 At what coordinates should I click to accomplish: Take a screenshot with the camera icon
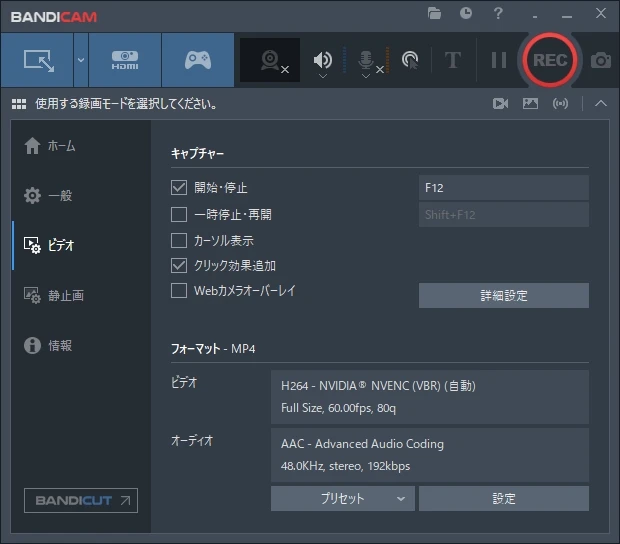[600, 60]
